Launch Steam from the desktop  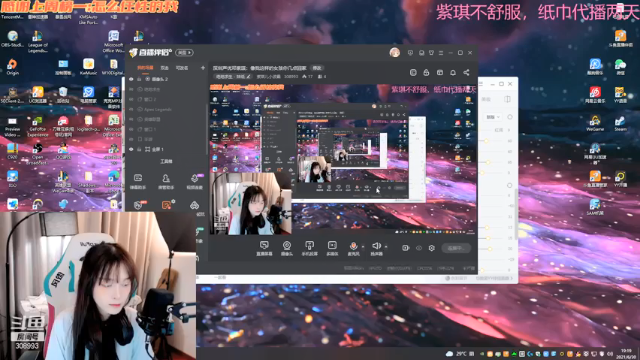click(x=620, y=124)
